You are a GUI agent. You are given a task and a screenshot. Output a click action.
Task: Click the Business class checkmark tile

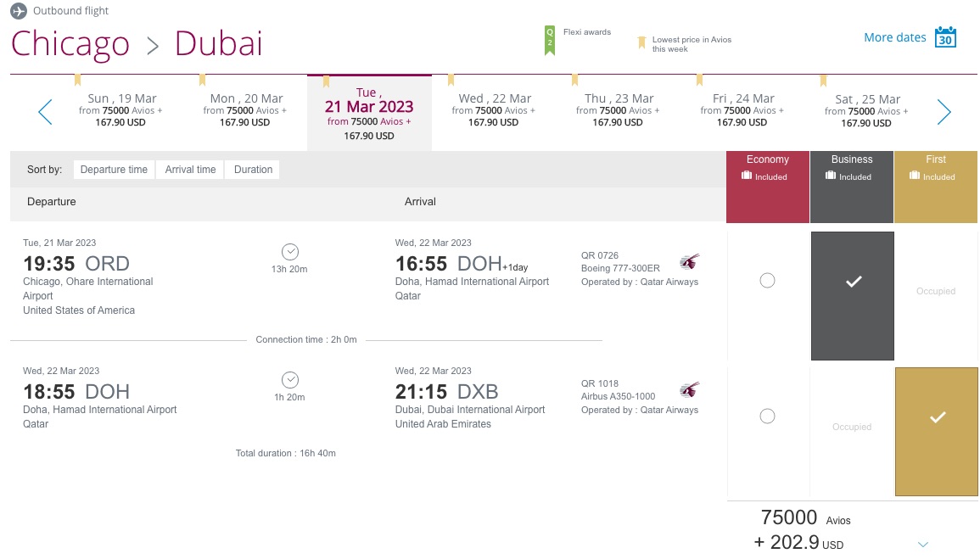coord(852,295)
